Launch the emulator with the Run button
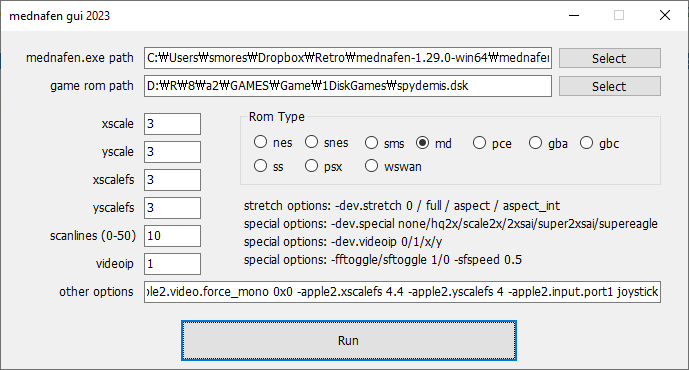Image resolution: width=689 pixels, height=370 pixels. coord(348,341)
